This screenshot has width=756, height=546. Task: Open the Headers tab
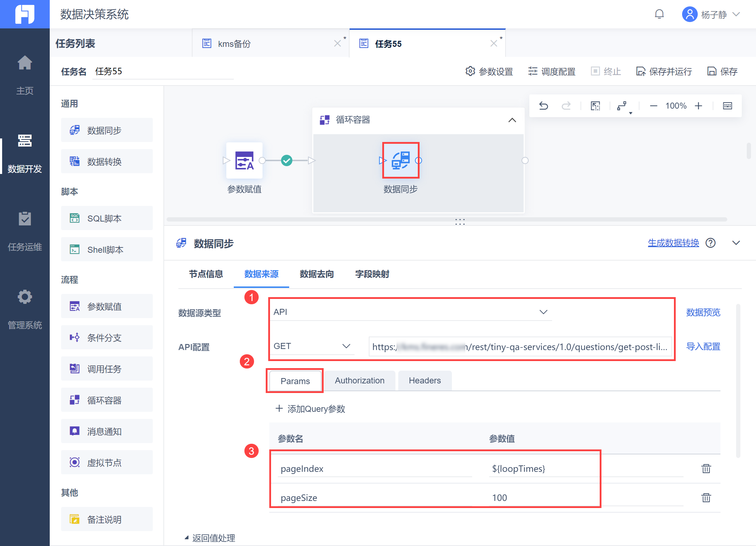(x=425, y=381)
